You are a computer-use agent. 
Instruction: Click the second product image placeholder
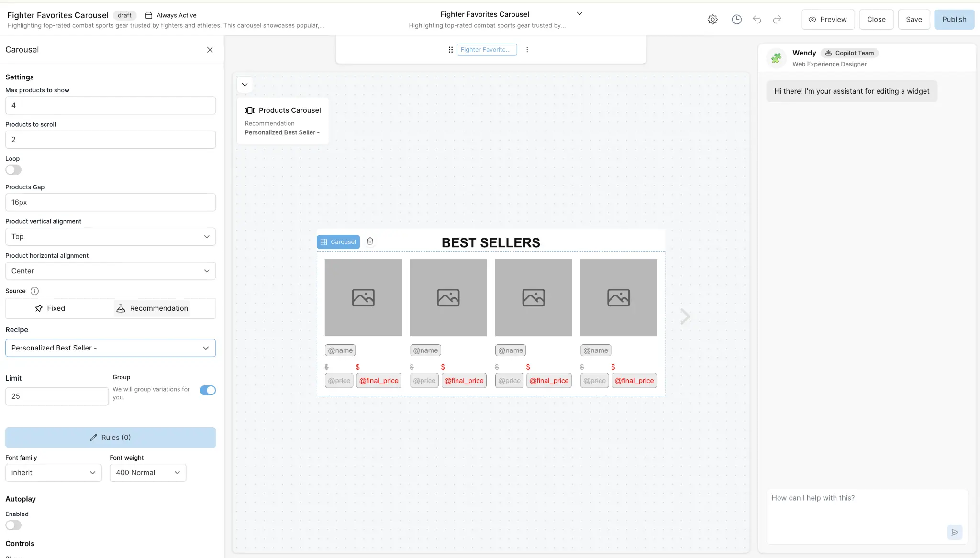pyautogui.click(x=448, y=298)
